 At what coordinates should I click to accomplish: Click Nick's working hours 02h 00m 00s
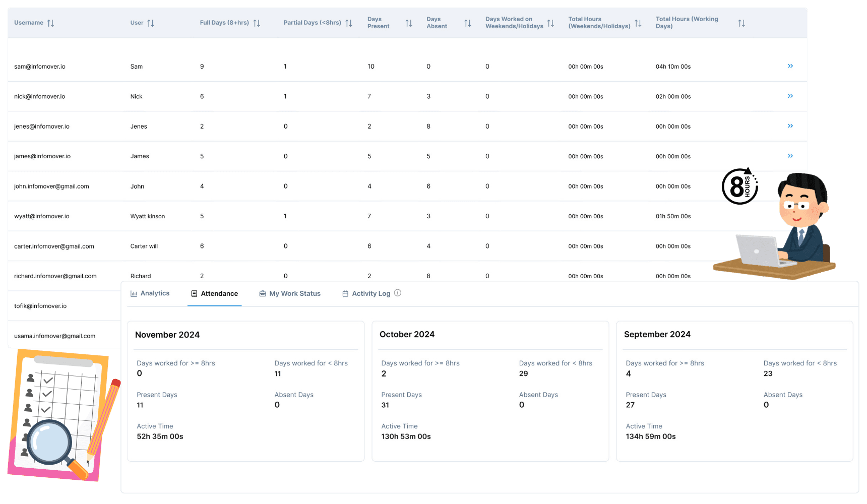(673, 96)
